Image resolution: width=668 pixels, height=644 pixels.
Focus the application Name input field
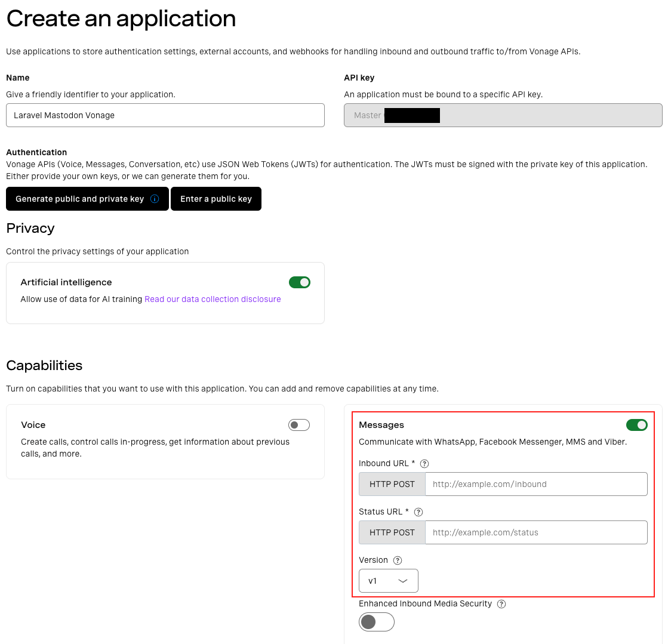[165, 115]
